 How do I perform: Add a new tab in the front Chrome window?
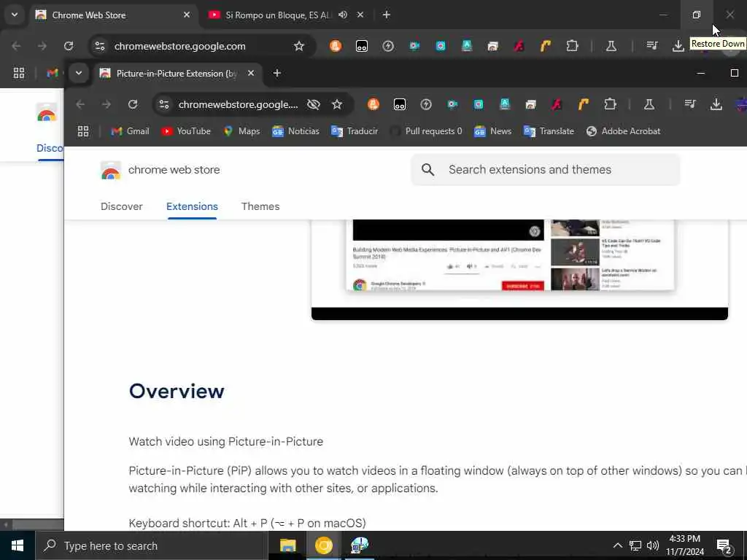pos(276,74)
